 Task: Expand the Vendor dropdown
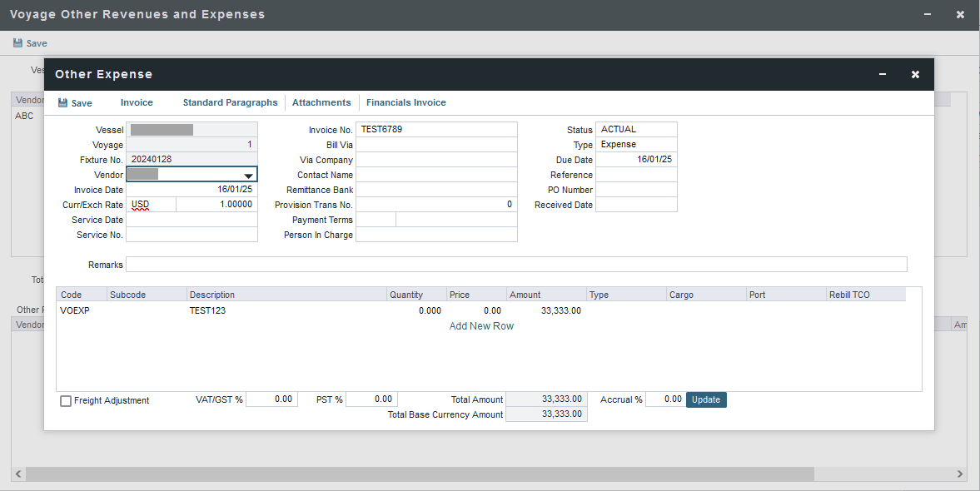coord(248,175)
